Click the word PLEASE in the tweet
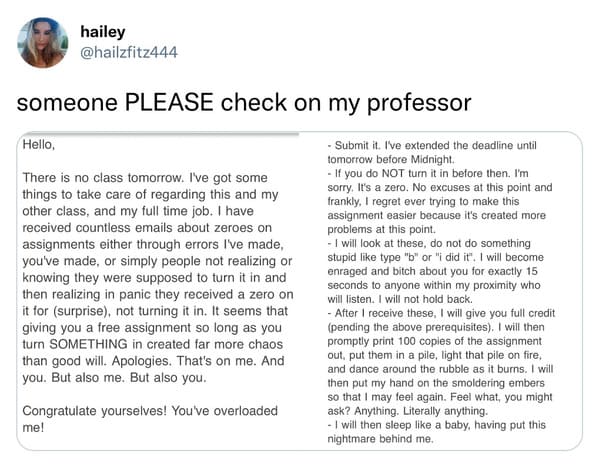This screenshot has width=599, height=467. point(169,102)
